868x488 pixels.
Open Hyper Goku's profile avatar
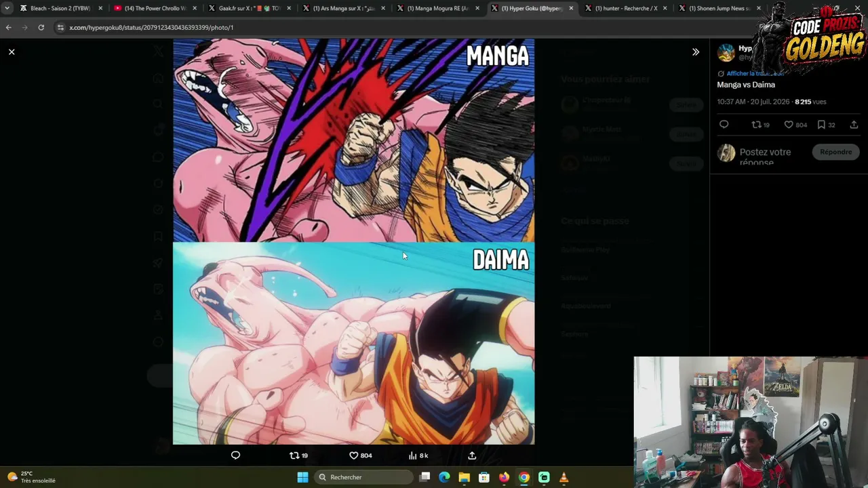click(x=726, y=53)
